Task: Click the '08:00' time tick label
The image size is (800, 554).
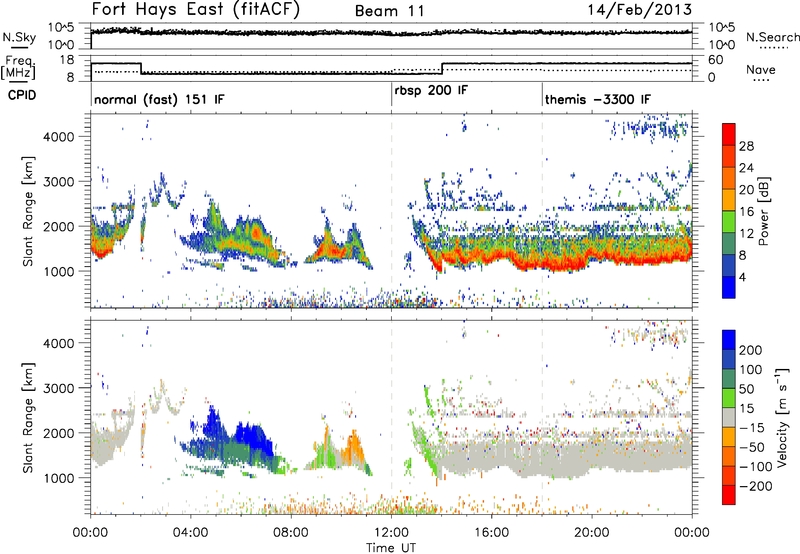Action: (x=291, y=533)
